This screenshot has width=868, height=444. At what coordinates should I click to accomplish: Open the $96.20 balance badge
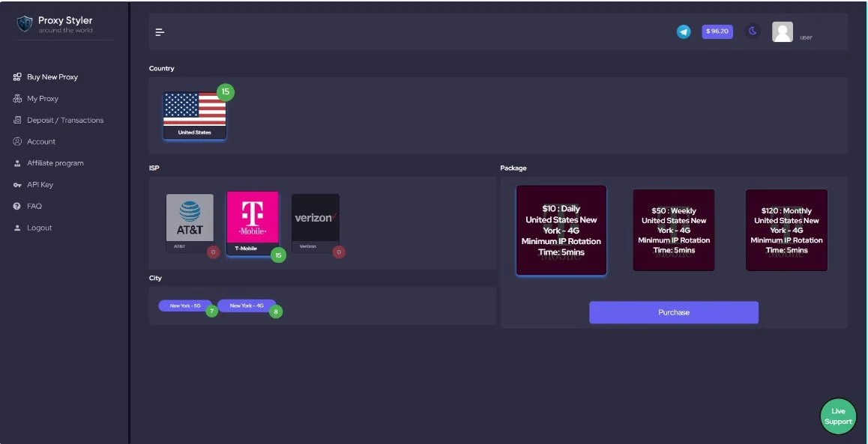pyautogui.click(x=717, y=31)
